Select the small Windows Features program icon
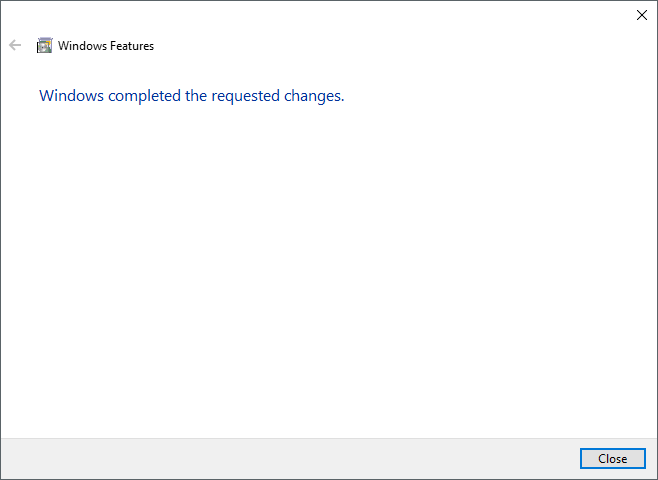Viewport: 658px width, 480px height. pos(44,45)
